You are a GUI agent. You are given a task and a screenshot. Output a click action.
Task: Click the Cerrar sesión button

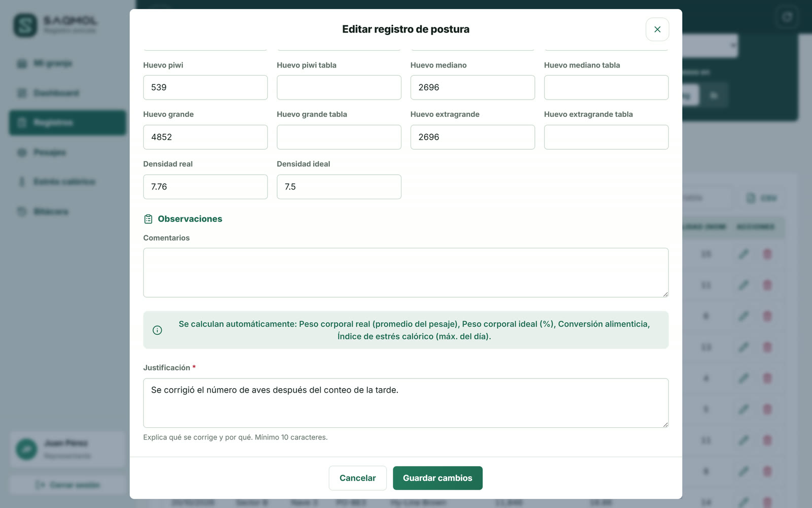[x=67, y=485]
